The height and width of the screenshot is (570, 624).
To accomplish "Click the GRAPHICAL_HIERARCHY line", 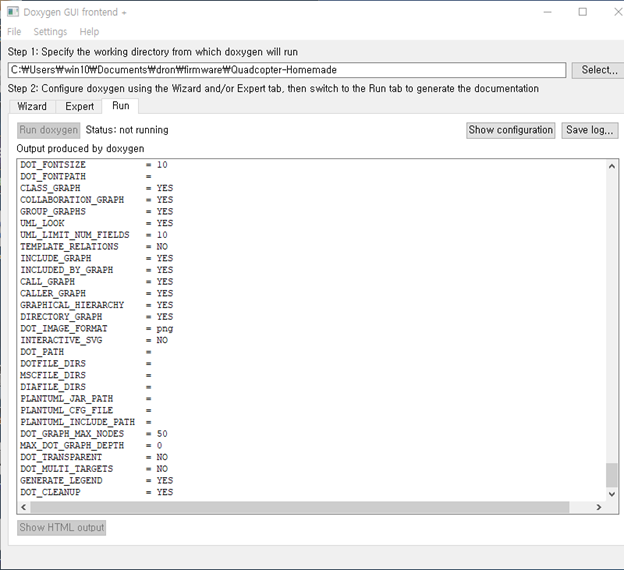I will [x=97, y=305].
